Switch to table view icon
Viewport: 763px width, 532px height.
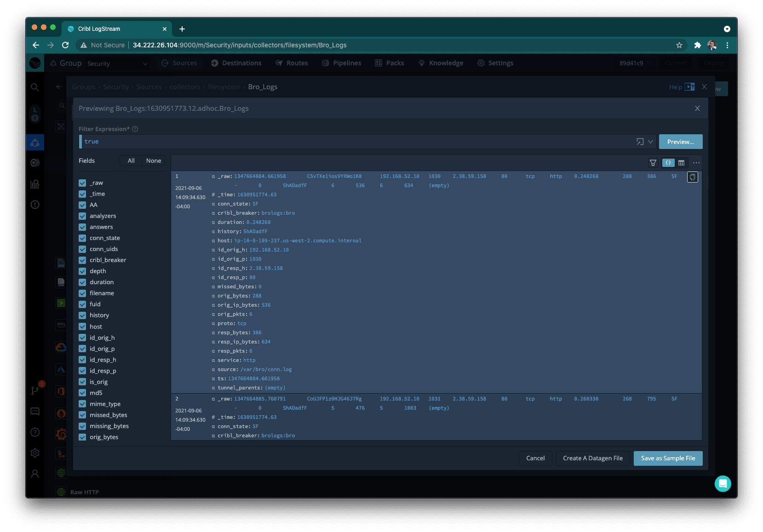682,163
